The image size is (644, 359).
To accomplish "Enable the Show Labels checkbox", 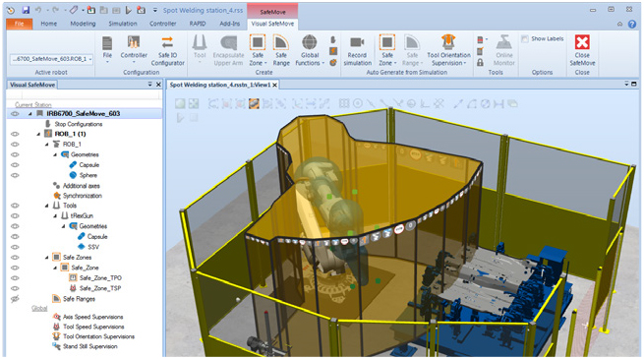I will point(524,39).
